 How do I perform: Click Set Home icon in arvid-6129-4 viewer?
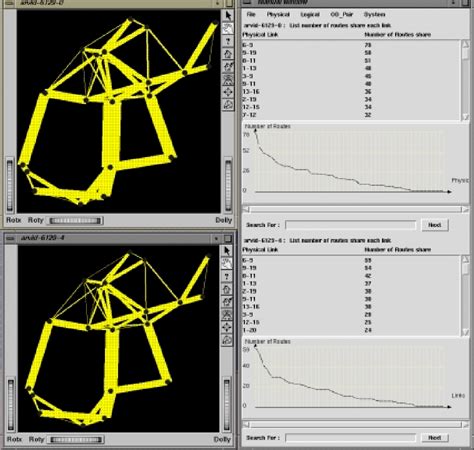point(227,302)
